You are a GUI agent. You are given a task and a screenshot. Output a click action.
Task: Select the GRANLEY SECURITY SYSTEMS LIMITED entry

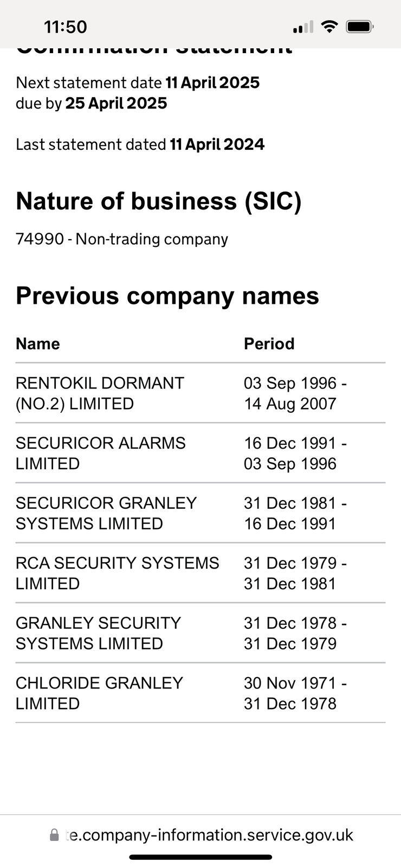(x=98, y=633)
